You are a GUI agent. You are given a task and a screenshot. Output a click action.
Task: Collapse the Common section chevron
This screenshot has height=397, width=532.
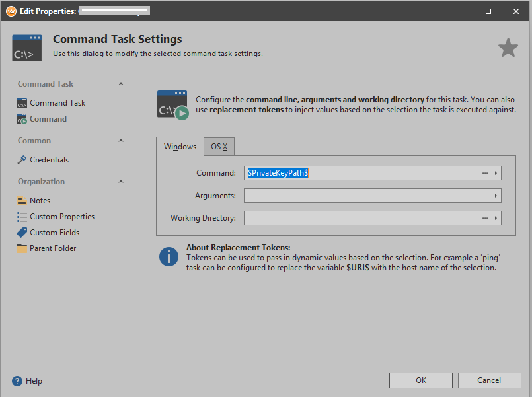120,141
